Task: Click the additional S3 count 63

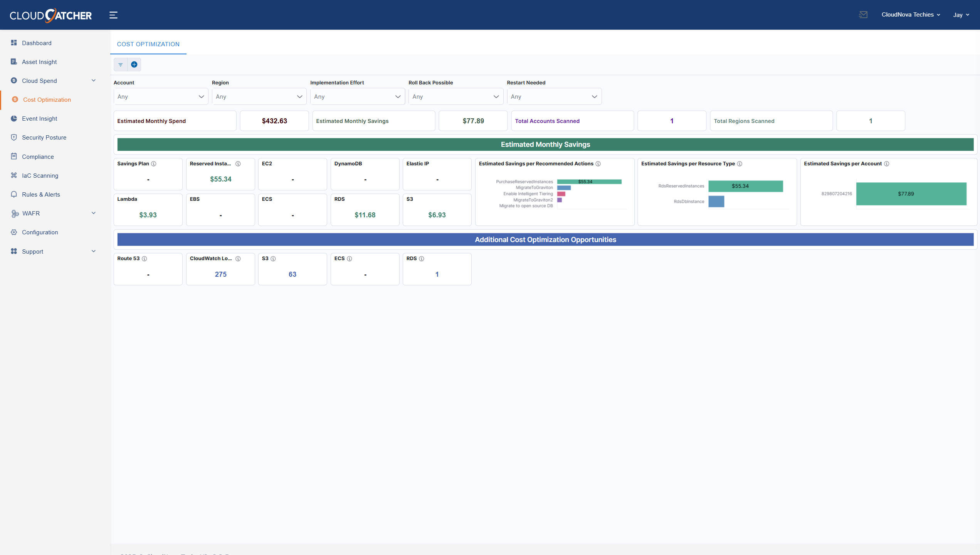Action: click(292, 274)
